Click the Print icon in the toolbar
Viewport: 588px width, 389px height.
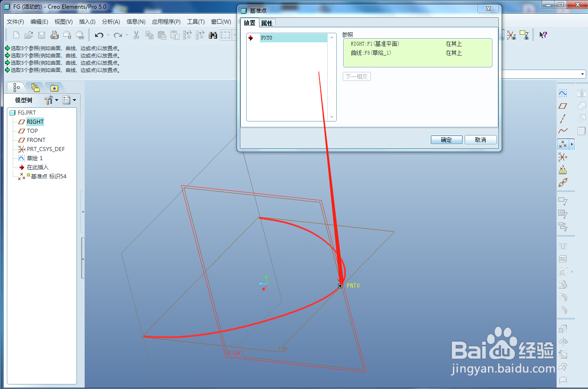(x=54, y=35)
